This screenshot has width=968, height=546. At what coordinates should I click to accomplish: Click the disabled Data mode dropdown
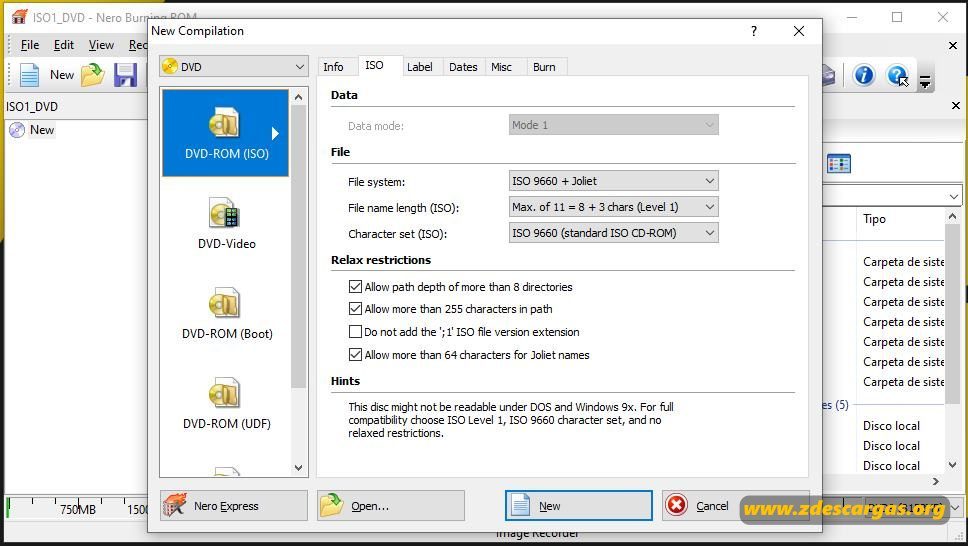613,125
